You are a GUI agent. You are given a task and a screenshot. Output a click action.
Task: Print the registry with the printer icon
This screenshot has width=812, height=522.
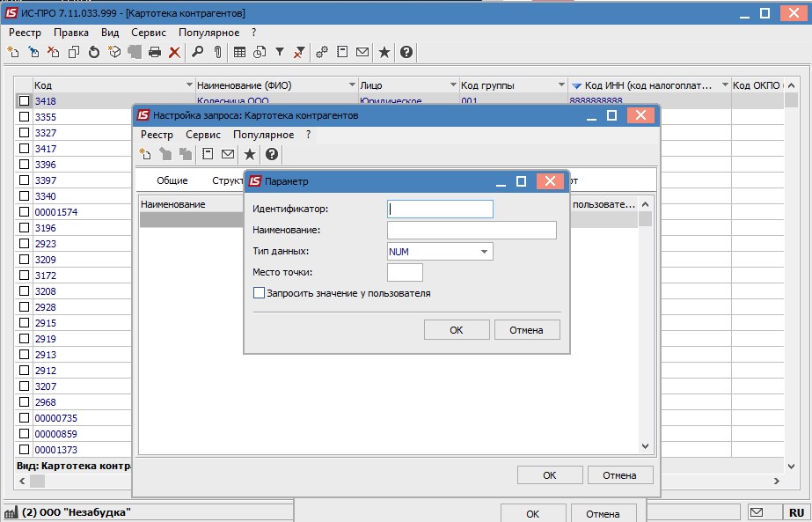click(154, 52)
